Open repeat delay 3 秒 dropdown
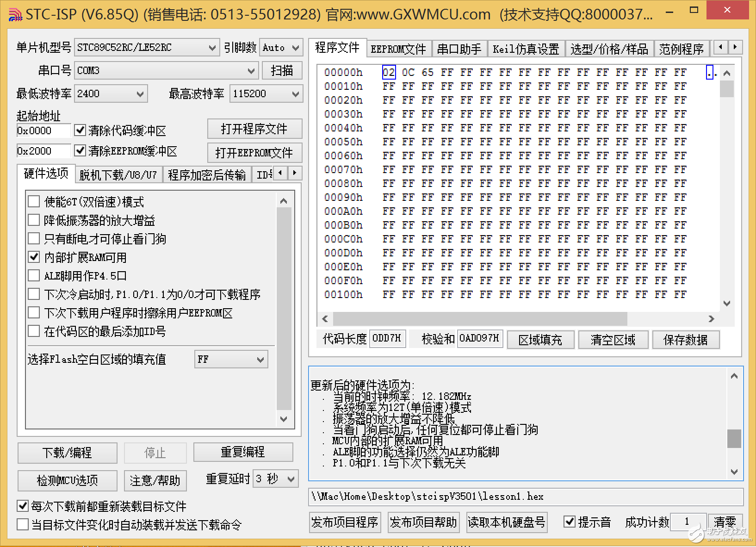 [276, 479]
